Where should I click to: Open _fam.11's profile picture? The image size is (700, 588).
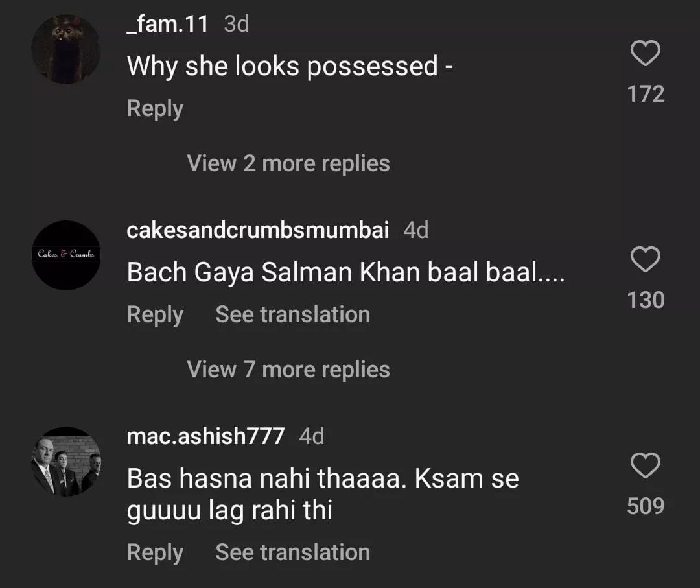click(x=66, y=49)
